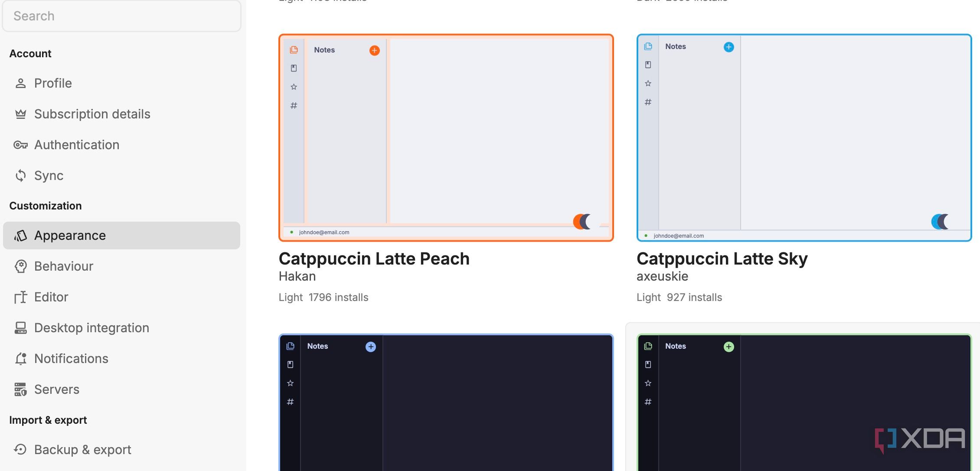Click the Subscription details crown icon
Image resolution: width=980 pixels, height=471 pixels.
(20, 114)
